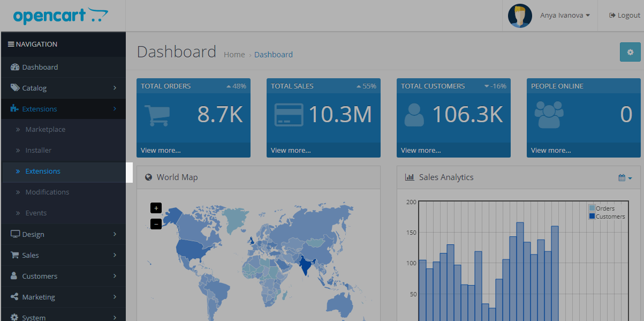The image size is (644, 321).
Task: Click View more under Total Orders
Action: (161, 151)
